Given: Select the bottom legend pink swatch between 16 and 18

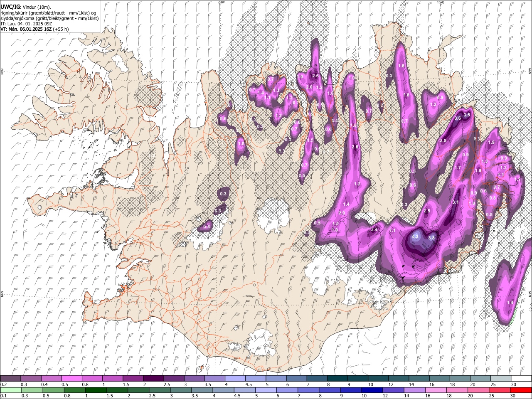Looking at the screenshot, I should click(436, 390).
